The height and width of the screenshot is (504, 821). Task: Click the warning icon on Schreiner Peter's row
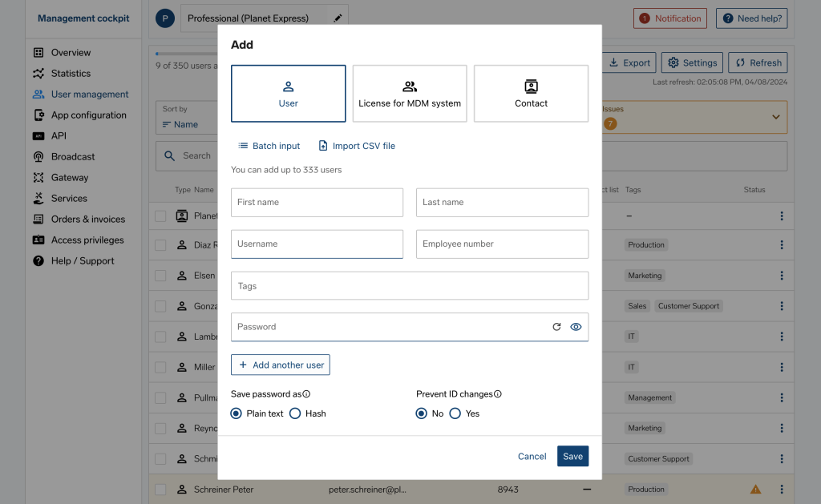[754, 489]
